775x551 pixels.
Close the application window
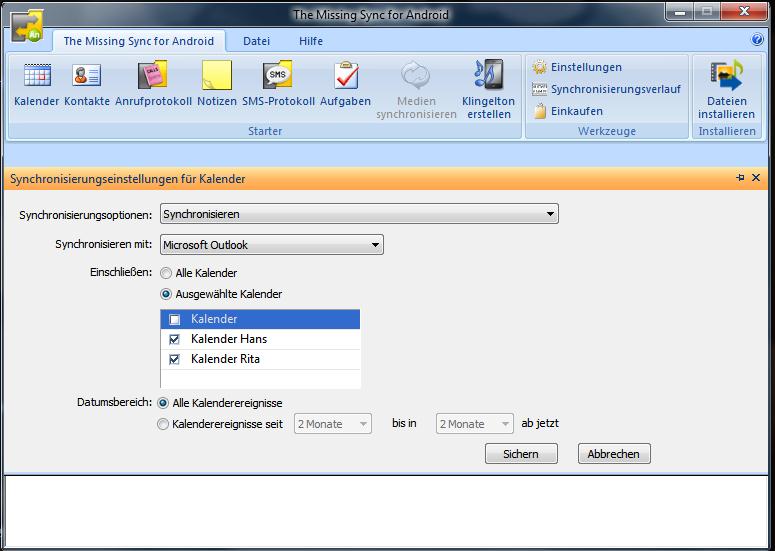[x=744, y=12]
